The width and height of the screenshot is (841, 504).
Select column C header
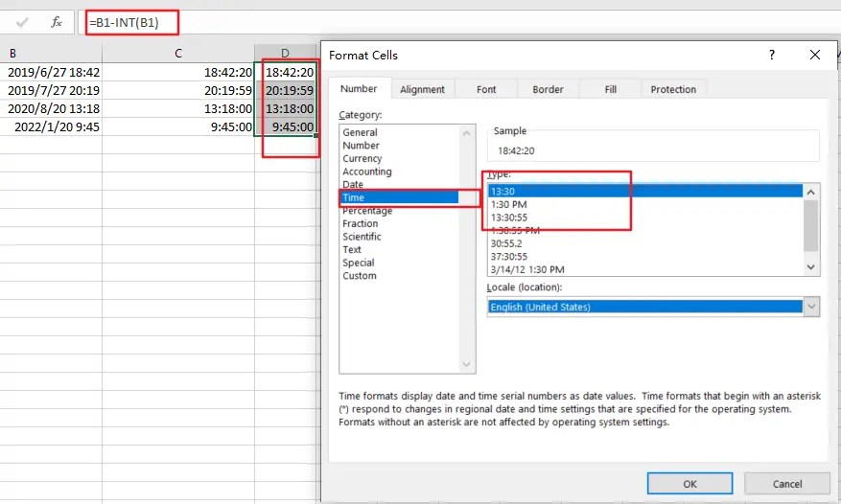click(178, 53)
